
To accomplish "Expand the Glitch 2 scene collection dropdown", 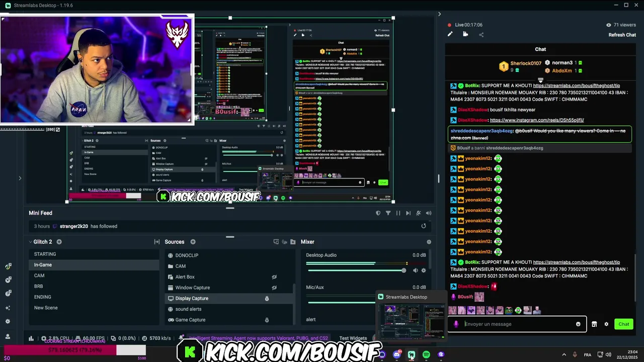I will [x=31, y=242].
